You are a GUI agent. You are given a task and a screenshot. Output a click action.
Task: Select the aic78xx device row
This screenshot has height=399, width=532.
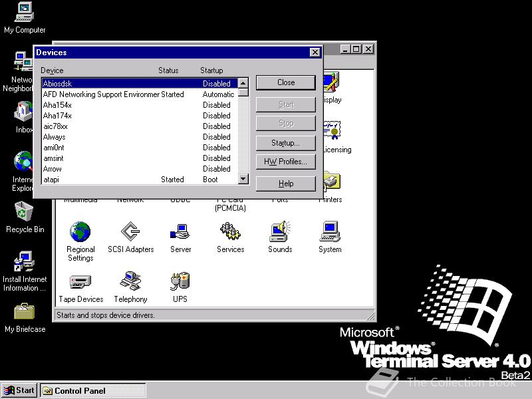pos(140,126)
